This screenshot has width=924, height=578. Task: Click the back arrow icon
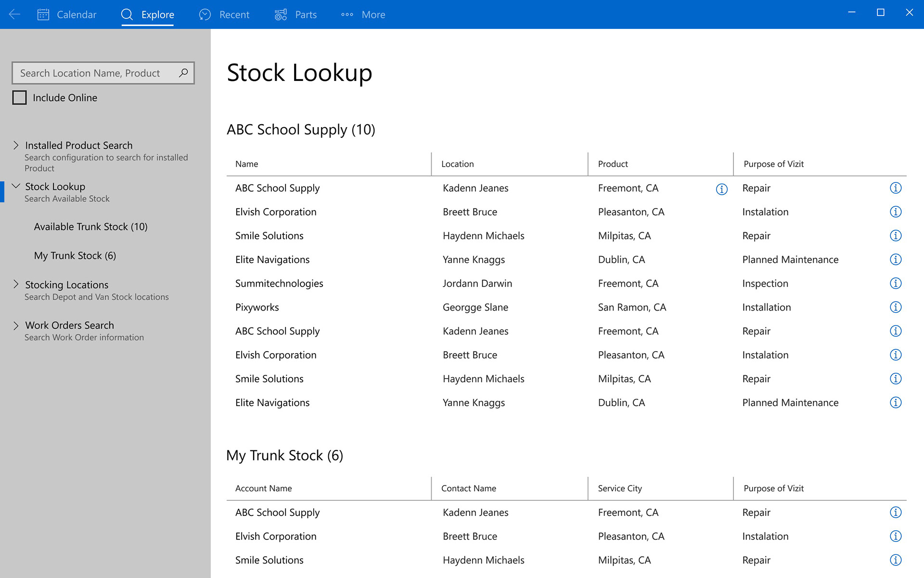click(14, 14)
